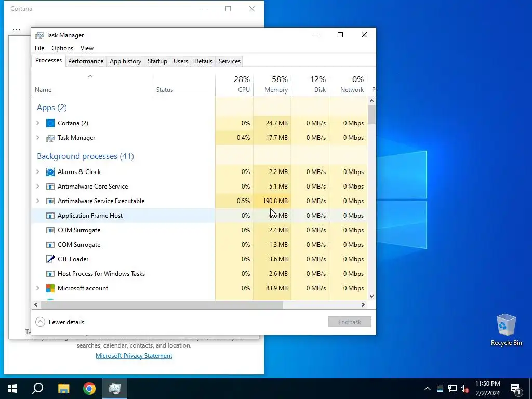532x399 pixels.
Task: Click the vertical scrollbar down arrow
Action: point(371,296)
